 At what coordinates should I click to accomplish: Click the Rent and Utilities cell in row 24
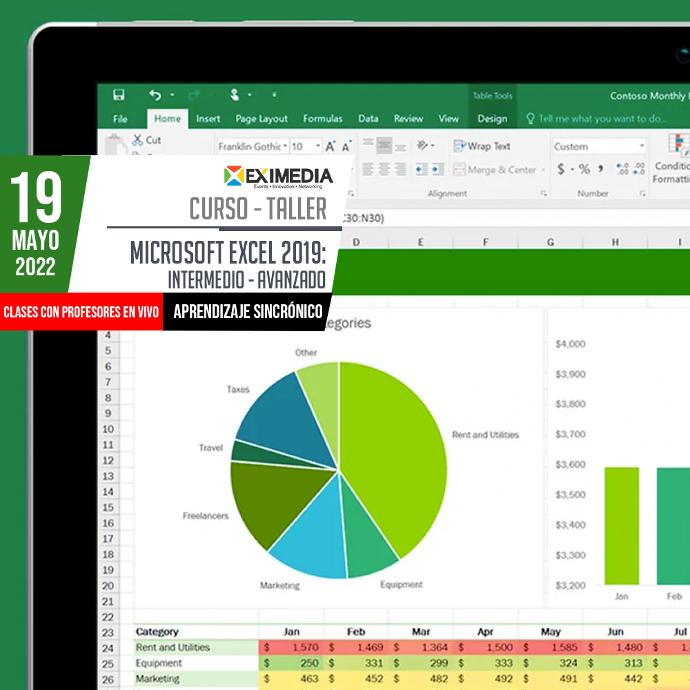pos(196,647)
